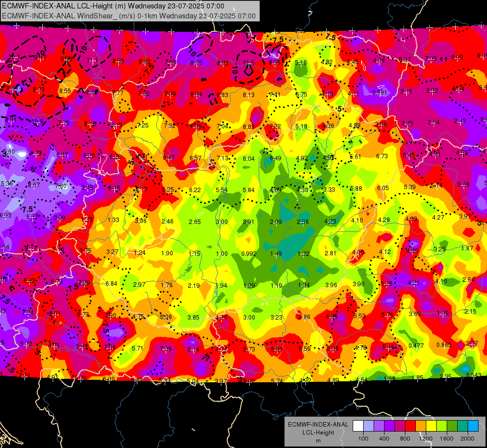Click the red legend swatch
Screen dimensions: 487x448
(x=410, y=426)
